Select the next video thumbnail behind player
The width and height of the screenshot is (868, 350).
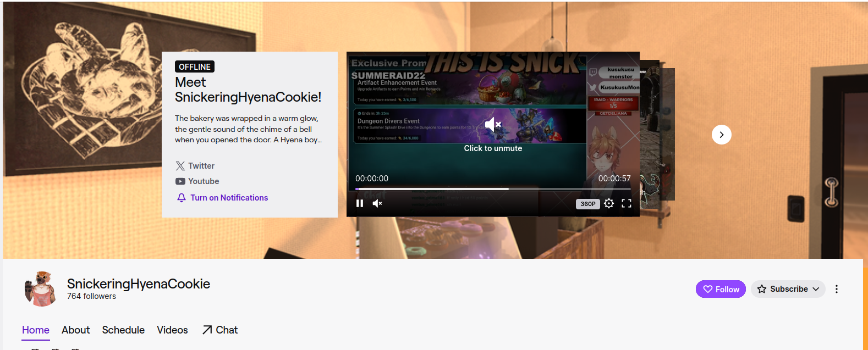click(x=650, y=133)
